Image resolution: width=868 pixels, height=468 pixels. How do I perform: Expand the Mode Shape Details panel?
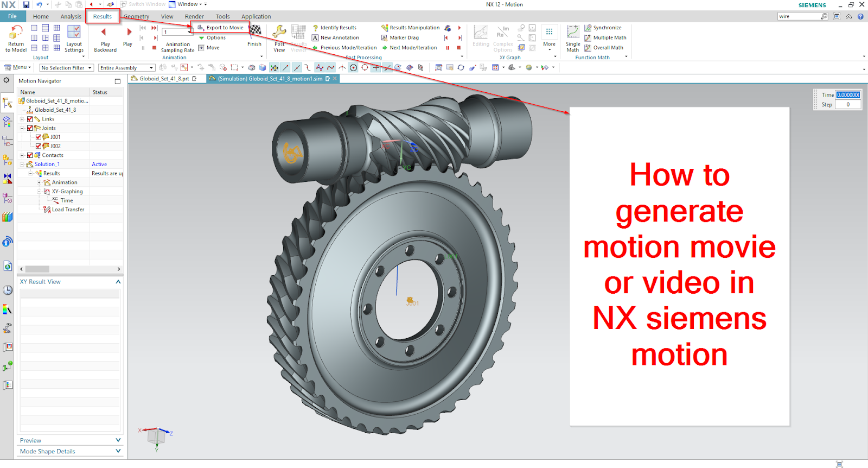coord(118,451)
